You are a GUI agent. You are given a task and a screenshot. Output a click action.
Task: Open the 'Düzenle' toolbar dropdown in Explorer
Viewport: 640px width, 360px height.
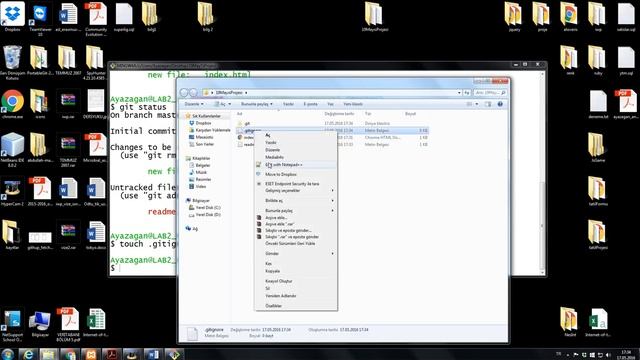pyautogui.click(x=193, y=104)
